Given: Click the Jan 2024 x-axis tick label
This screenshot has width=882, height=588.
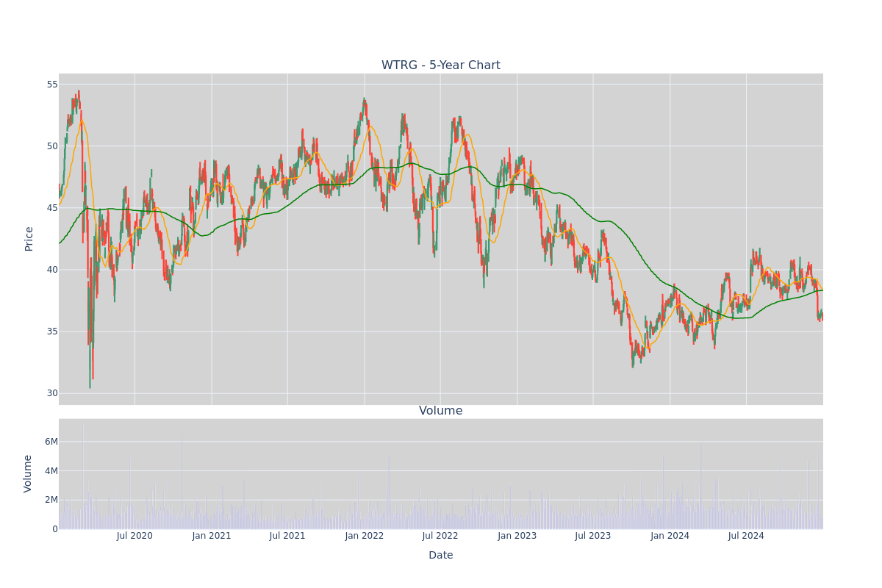Looking at the screenshot, I should (670, 536).
